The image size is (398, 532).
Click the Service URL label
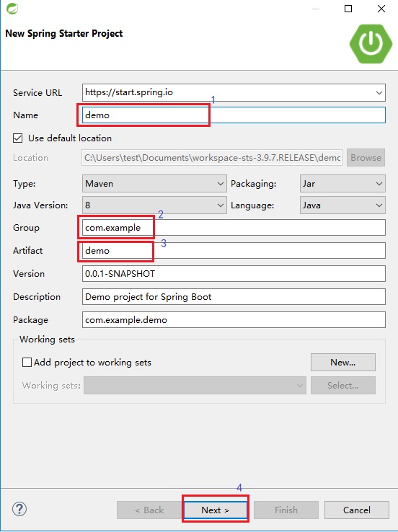[37, 92]
